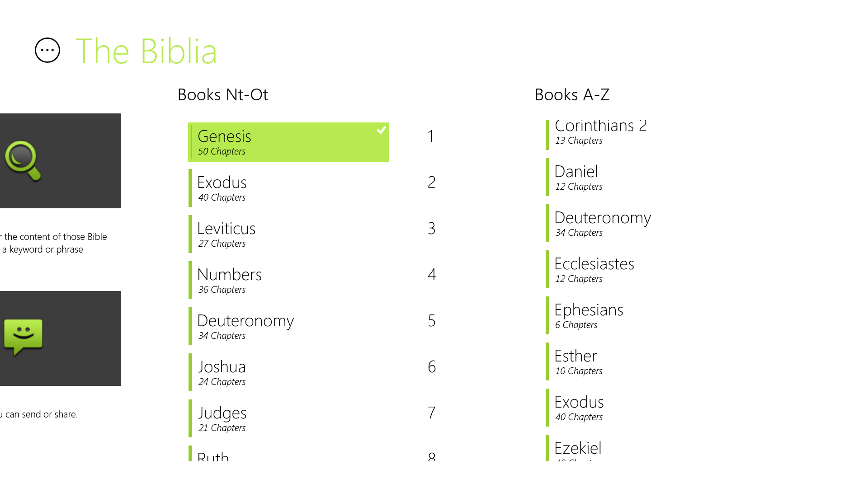Image resolution: width=868 pixels, height=488 pixels.
Task: Click The Biblia app title
Action: coord(146,51)
